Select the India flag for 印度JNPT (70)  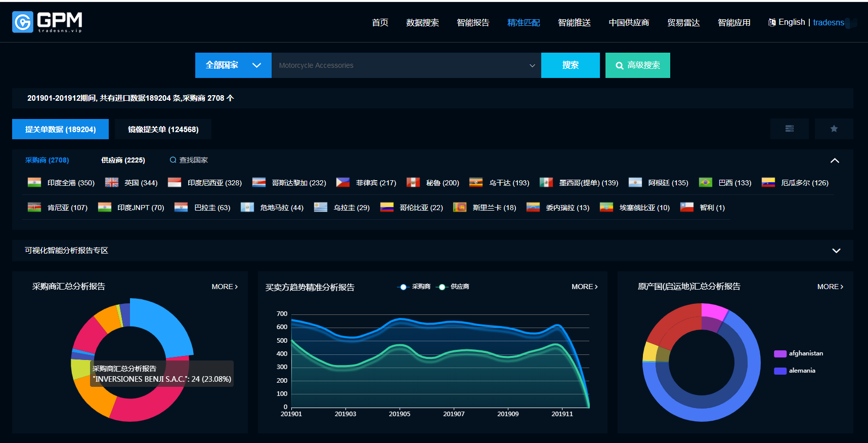[x=105, y=207]
